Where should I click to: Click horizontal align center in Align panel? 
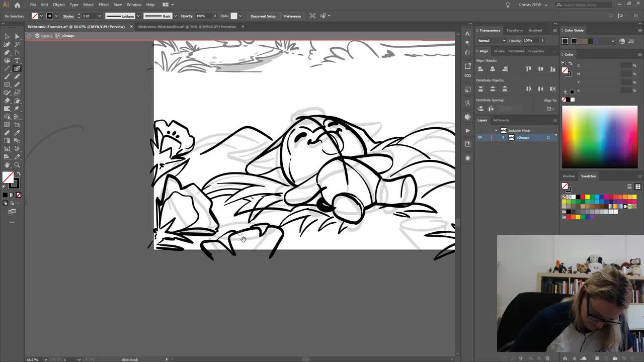(493, 68)
